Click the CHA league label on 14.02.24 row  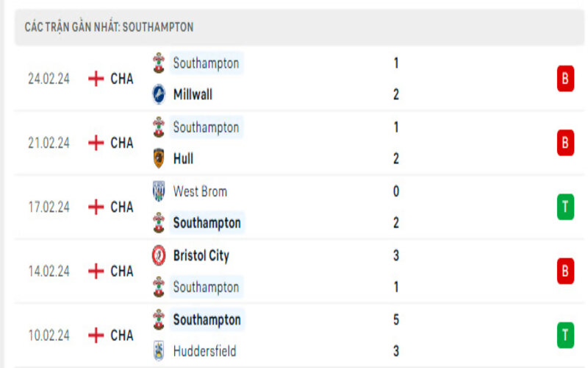coord(122,271)
